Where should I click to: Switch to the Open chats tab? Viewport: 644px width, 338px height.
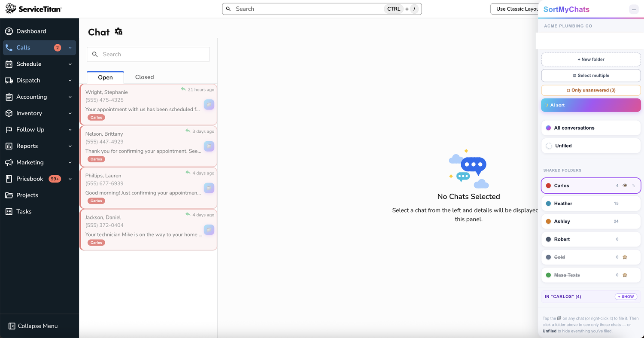point(105,77)
